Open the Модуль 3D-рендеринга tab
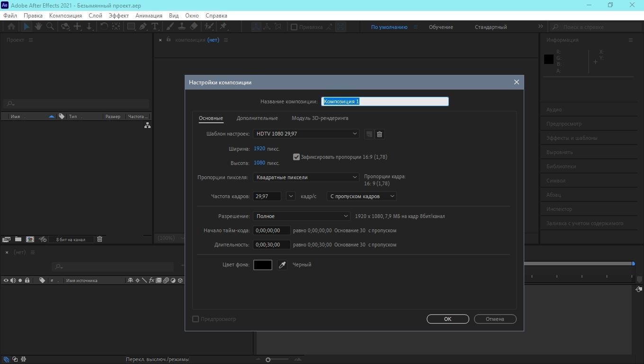The image size is (644, 364). [320, 118]
